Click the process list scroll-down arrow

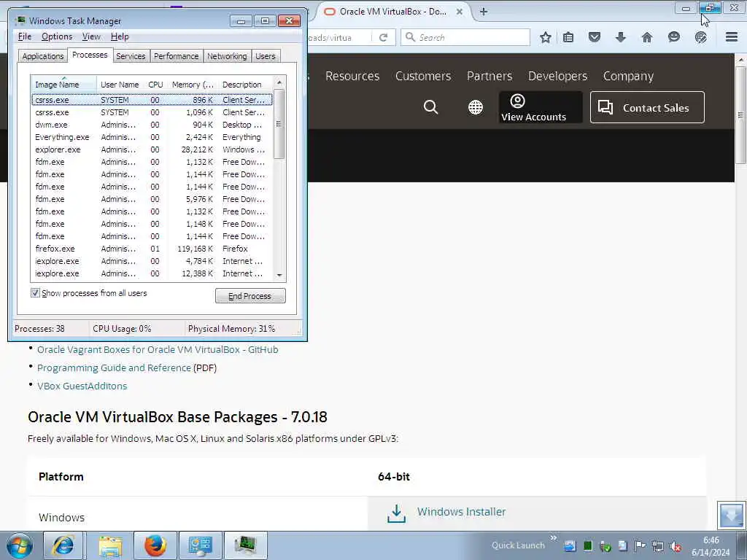(x=279, y=275)
